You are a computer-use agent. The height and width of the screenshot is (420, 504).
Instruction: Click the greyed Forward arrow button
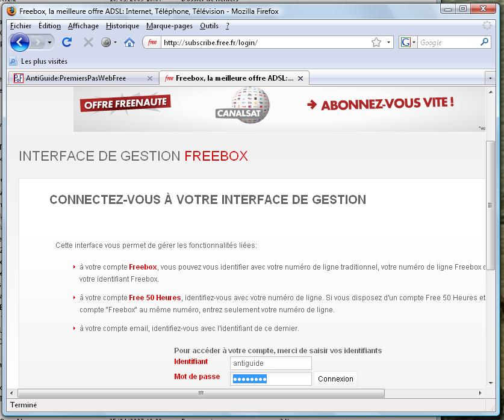(x=38, y=42)
